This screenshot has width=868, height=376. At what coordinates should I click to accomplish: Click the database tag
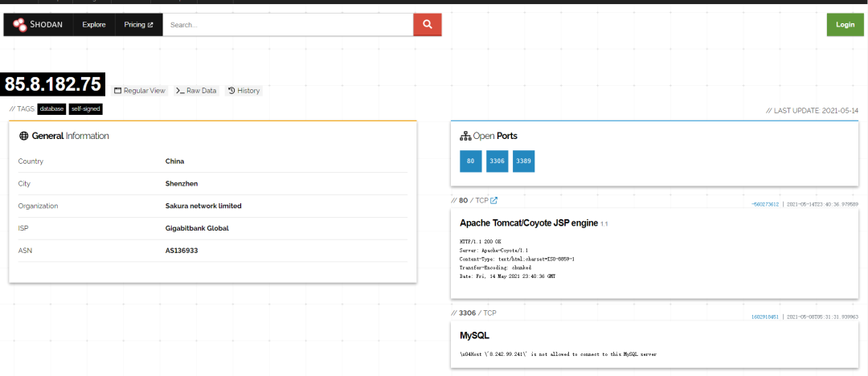pyautogui.click(x=51, y=109)
